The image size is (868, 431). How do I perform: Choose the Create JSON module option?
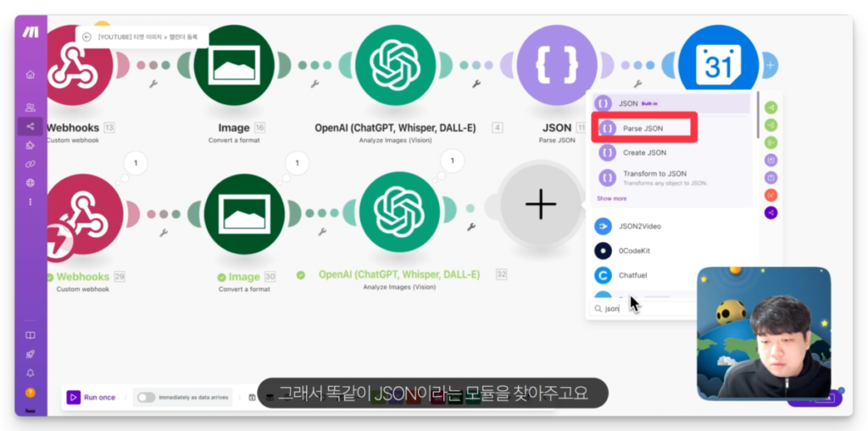[x=644, y=152]
